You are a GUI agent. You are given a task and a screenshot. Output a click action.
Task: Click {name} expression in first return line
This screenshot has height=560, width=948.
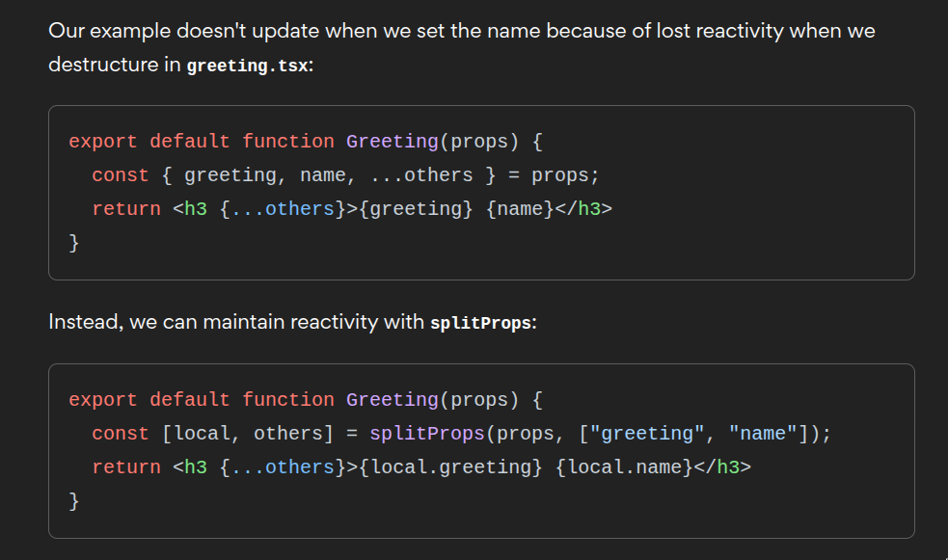(520, 209)
